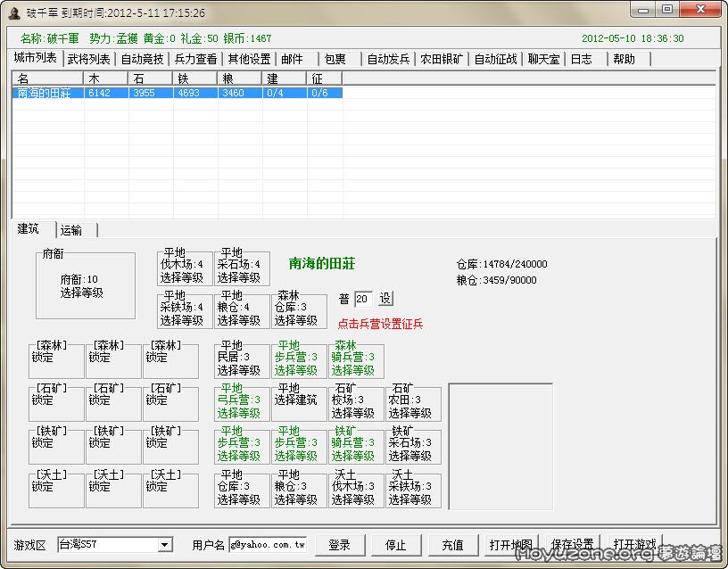Image resolution: width=728 pixels, height=569 pixels.
Task: Select the 运输 sub-tab
Action: 71,230
